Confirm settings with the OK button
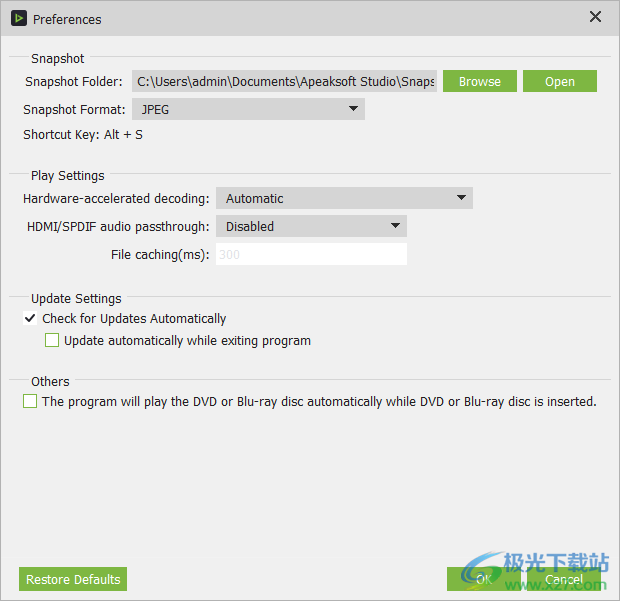Image resolution: width=620 pixels, height=601 pixels. point(483,579)
